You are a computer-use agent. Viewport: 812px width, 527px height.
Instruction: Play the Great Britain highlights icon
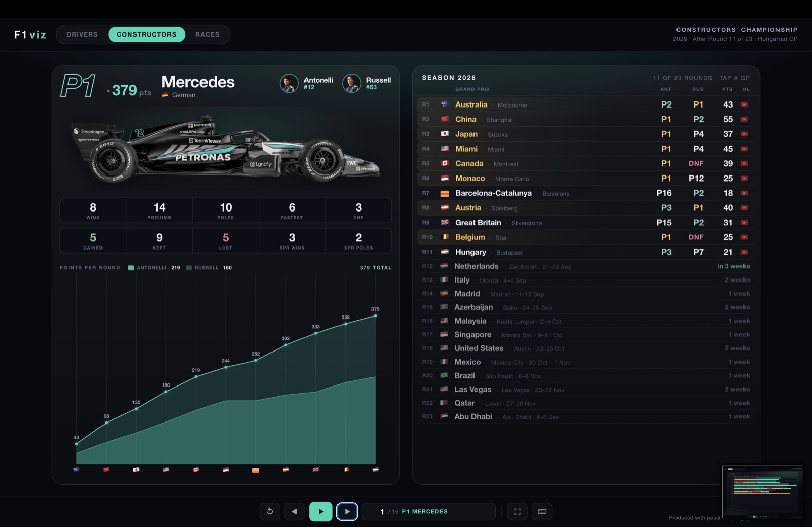(x=745, y=222)
